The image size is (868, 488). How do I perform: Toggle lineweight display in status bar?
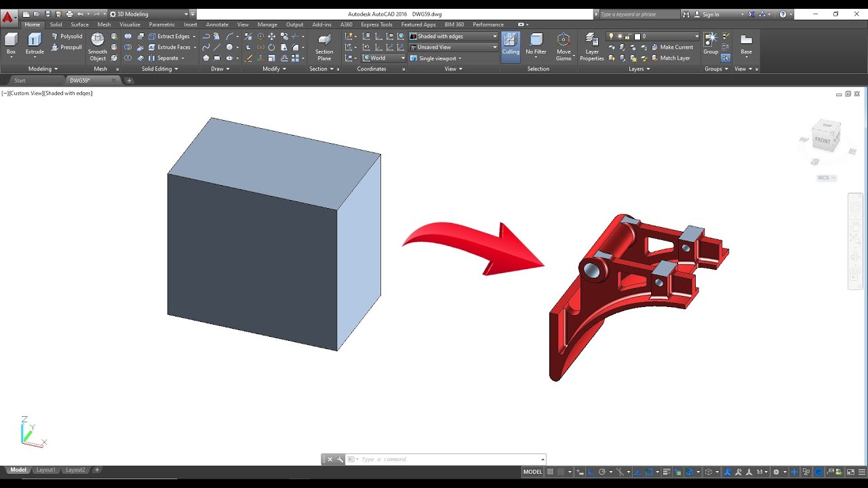[x=667, y=472]
